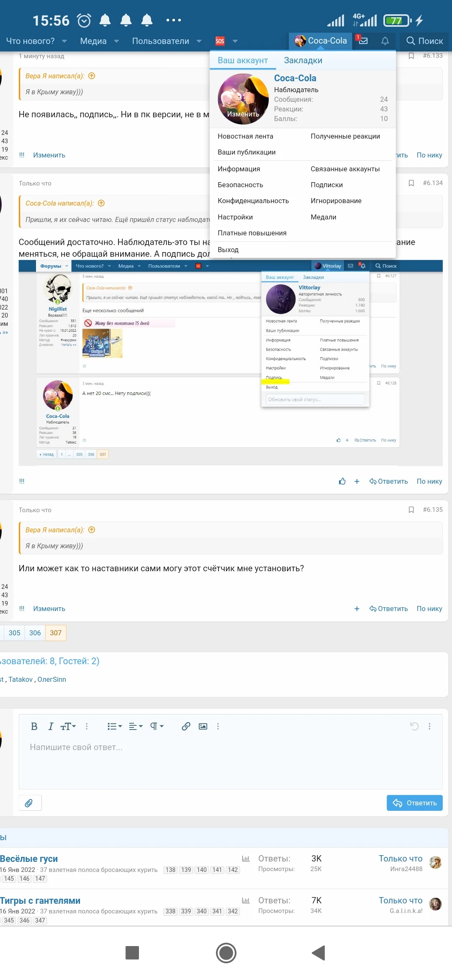The image size is (452, 980).
Task: Open font size dropdown in editor
Action: [x=68, y=726]
